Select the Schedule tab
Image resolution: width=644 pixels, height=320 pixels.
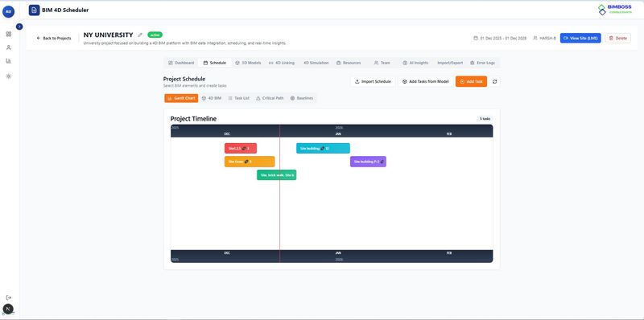click(x=215, y=63)
